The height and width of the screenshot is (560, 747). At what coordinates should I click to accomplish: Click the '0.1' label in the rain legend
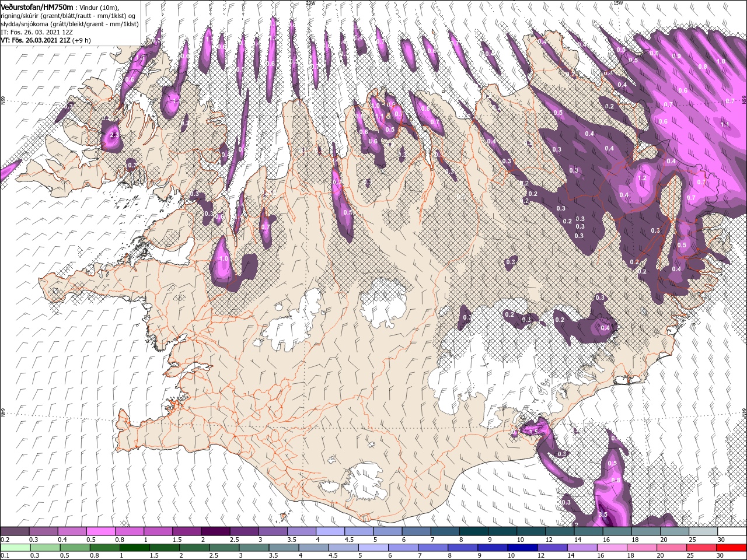pyautogui.click(x=5, y=556)
